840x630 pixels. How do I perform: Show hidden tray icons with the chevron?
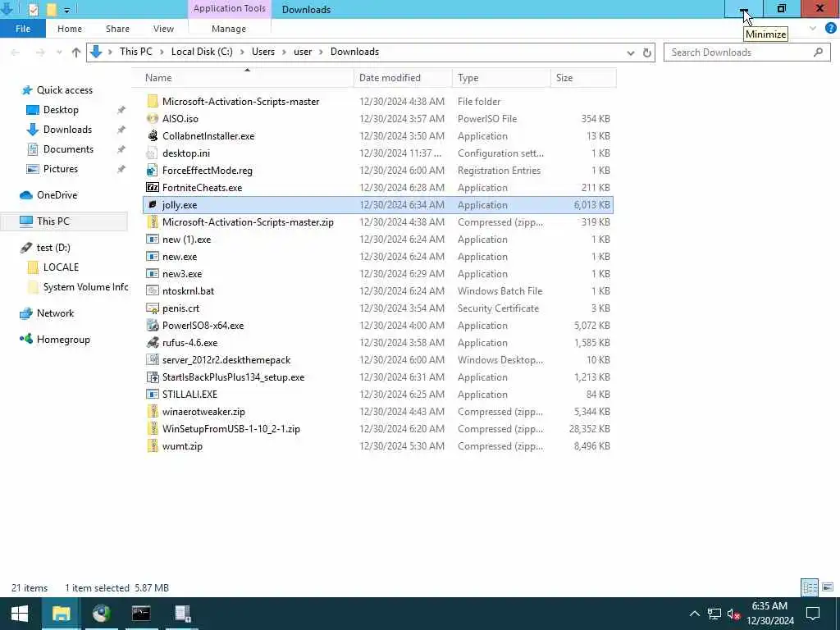point(694,614)
